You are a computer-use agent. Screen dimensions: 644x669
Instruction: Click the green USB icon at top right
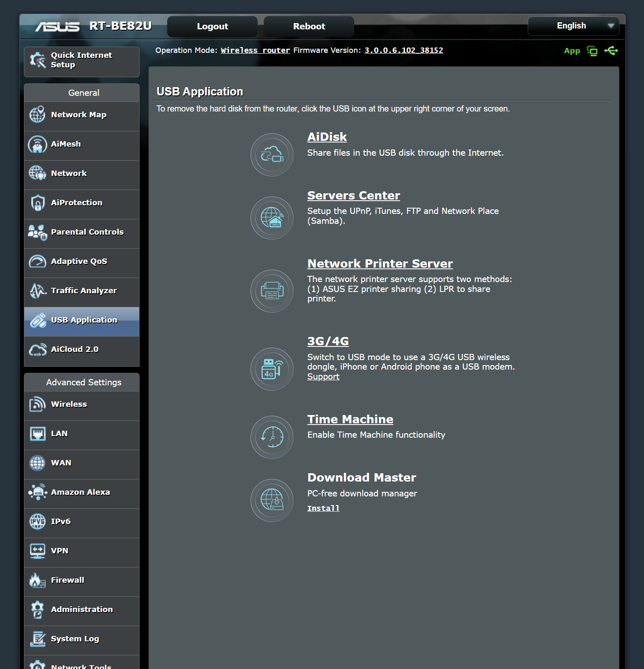pyautogui.click(x=611, y=50)
